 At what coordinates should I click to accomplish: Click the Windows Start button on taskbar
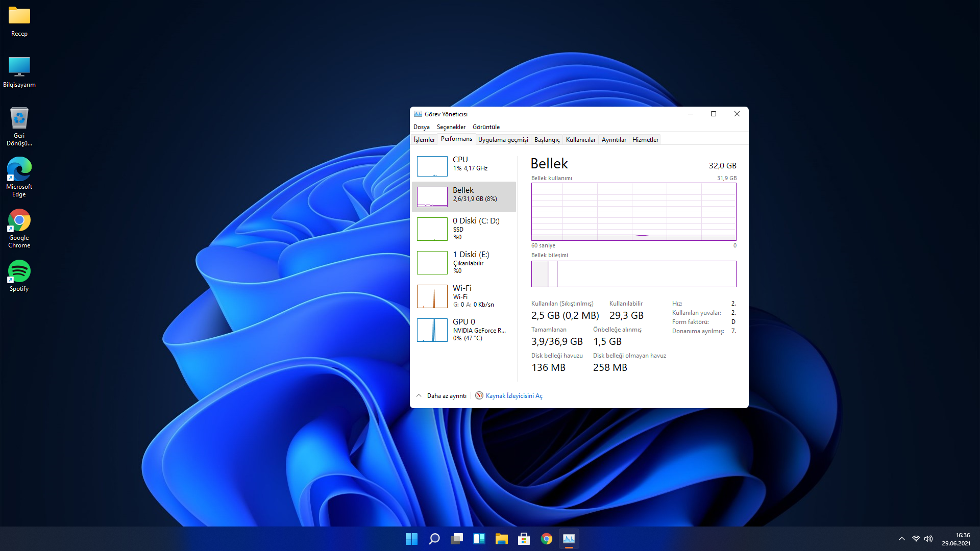(x=411, y=539)
